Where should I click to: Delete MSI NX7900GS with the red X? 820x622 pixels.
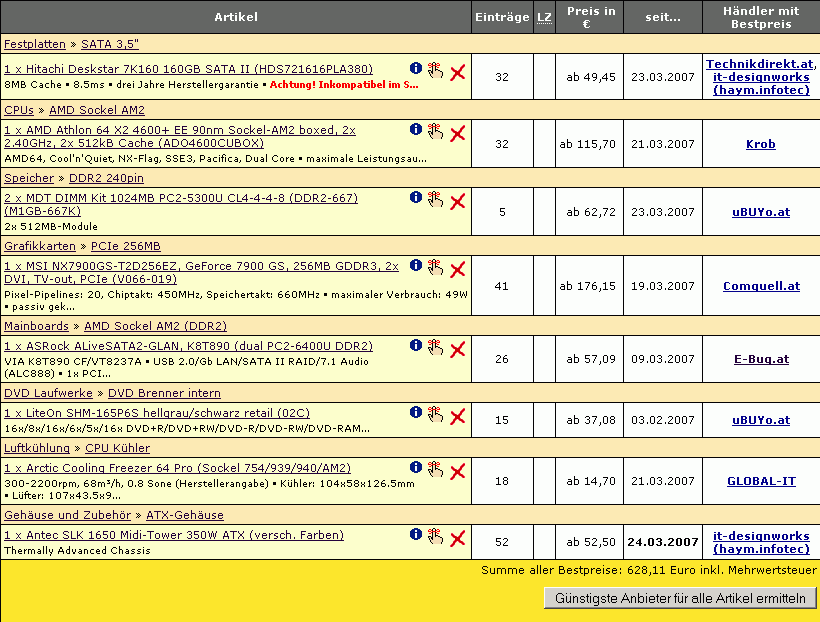click(x=458, y=269)
